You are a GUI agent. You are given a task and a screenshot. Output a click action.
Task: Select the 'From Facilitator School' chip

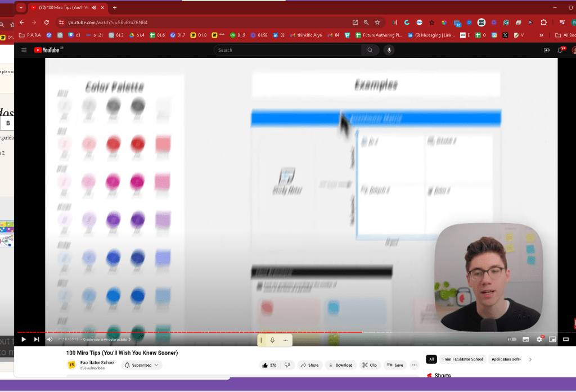[462, 359]
